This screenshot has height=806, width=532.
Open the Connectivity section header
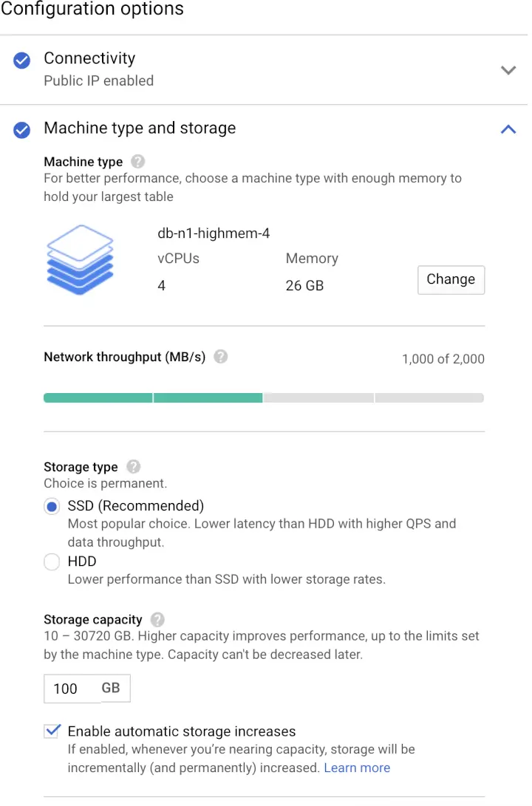coord(89,58)
